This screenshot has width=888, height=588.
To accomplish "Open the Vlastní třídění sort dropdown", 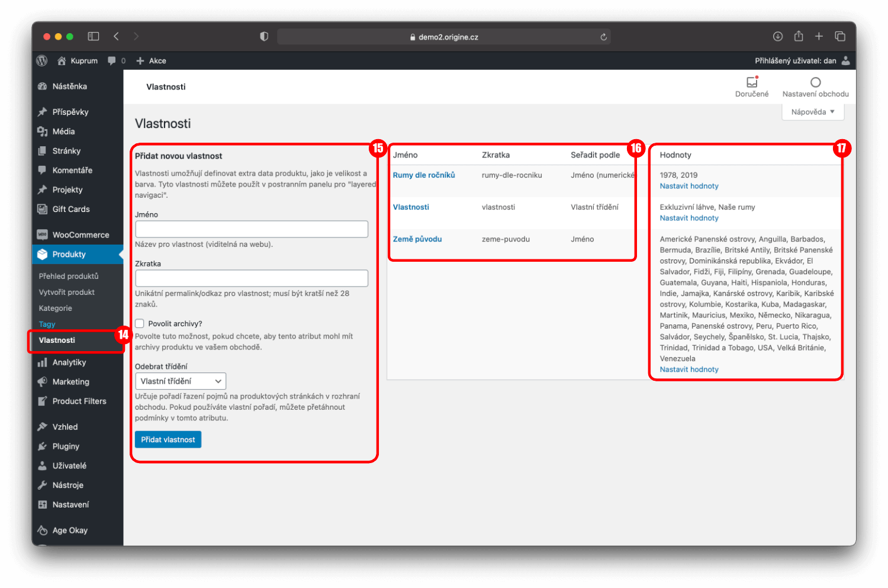I will coord(181,381).
